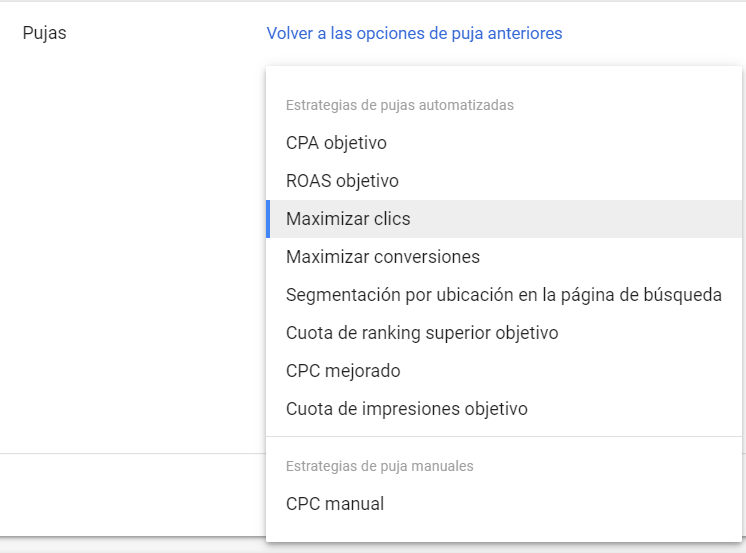Image resolution: width=746 pixels, height=553 pixels.
Task: Set strategy to target ROAS entry
Action: (x=342, y=181)
